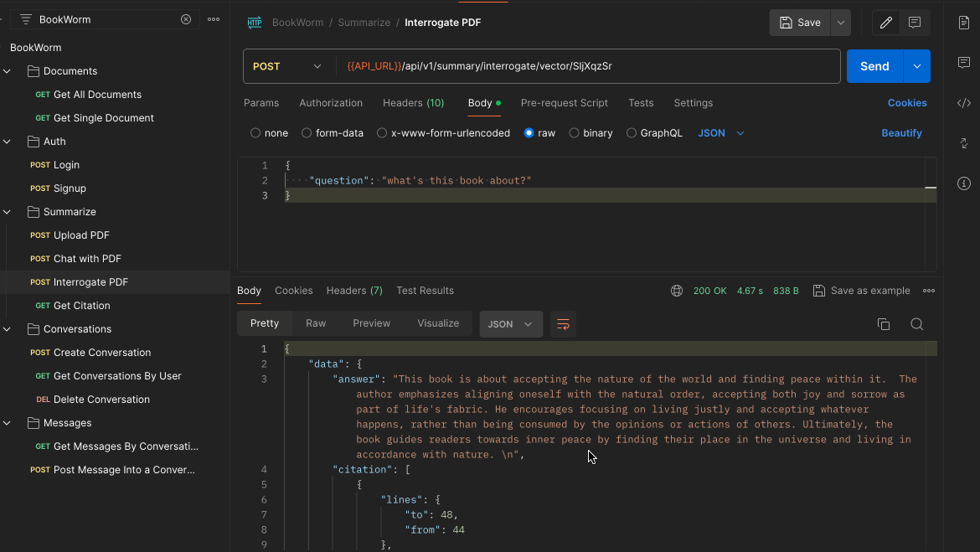Select the GraphQL body type
This screenshot has width=980, height=552.
coord(632,133)
